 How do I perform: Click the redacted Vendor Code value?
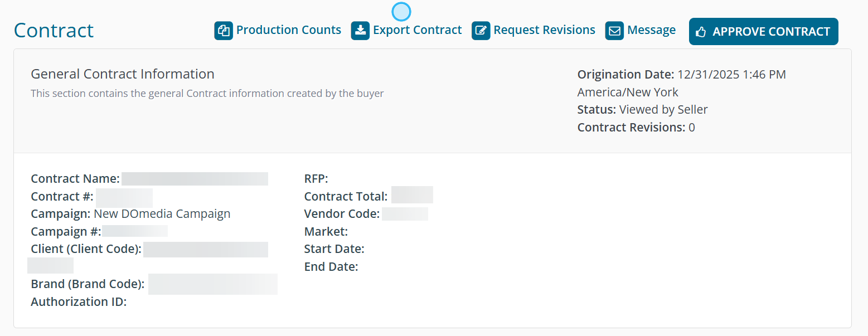[x=405, y=214]
